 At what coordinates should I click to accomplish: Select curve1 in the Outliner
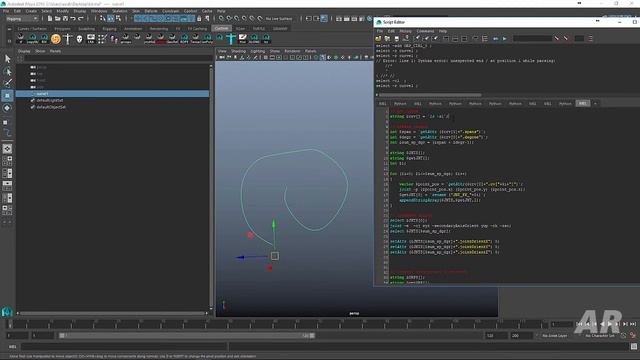coord(113,93)
